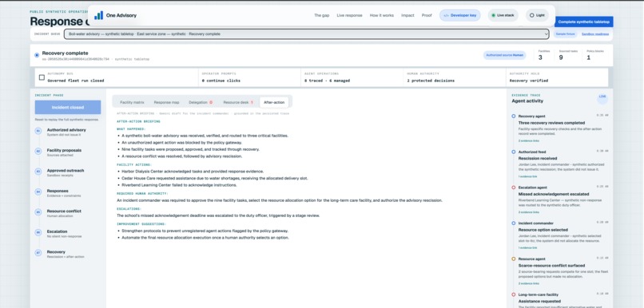This screenshot has width=644, height=308.
Task: Click the Authorized advisory phase title
Action: pyautogui.click(x=66, y=130)
